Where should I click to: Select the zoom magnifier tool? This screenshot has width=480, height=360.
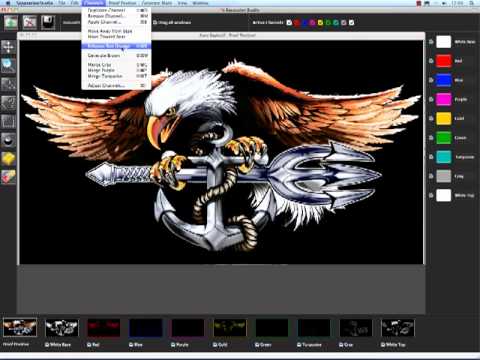(x=8, y=65)
